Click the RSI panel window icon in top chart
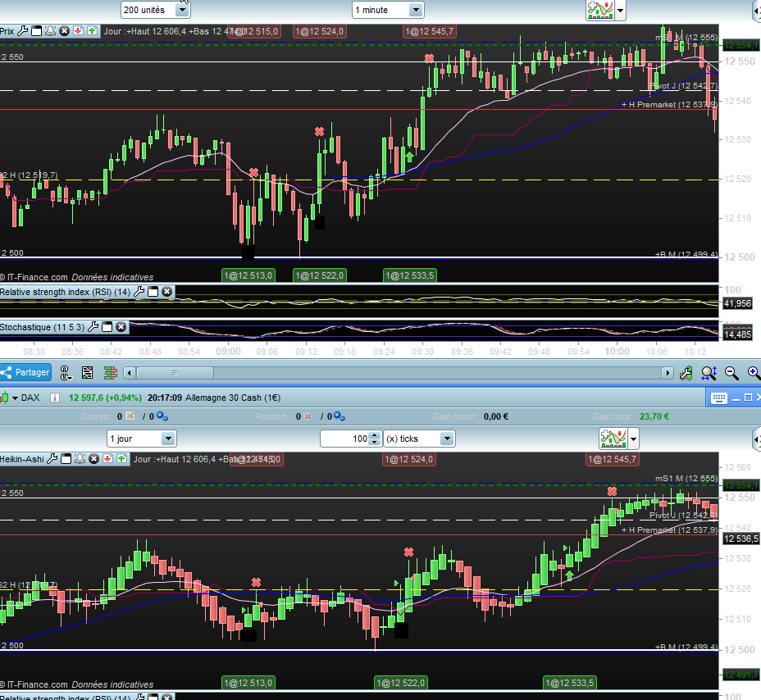761x700 pixels. tap(153, 292)
